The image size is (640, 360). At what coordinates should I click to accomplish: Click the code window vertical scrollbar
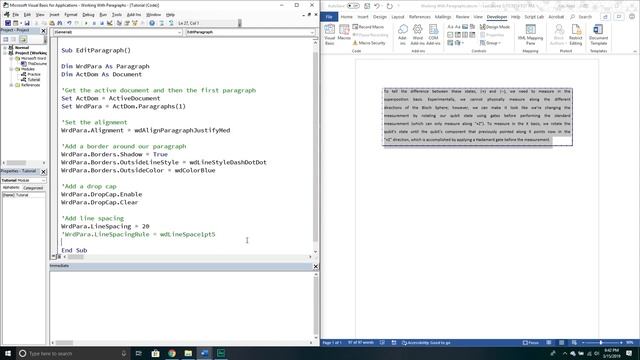coord(315,147)
